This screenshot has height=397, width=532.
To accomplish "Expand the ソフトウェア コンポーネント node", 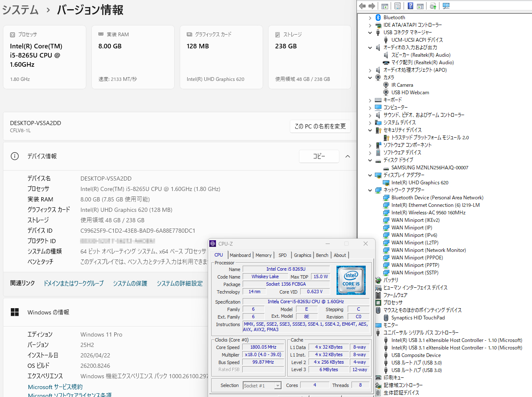I will [370, 145].
